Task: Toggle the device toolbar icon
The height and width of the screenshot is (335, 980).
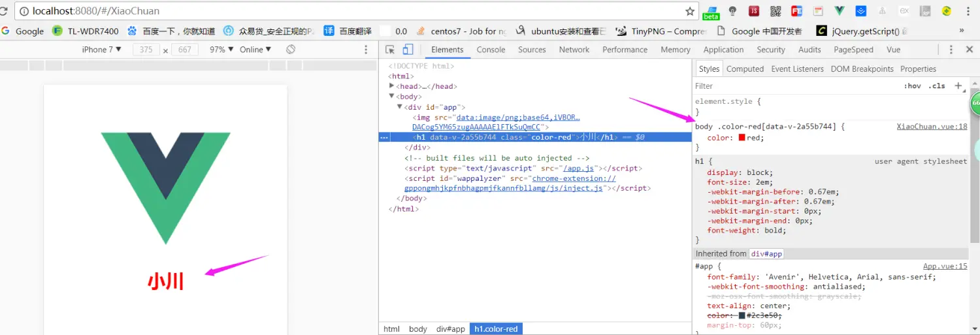Action: click(x=408, y=50)
